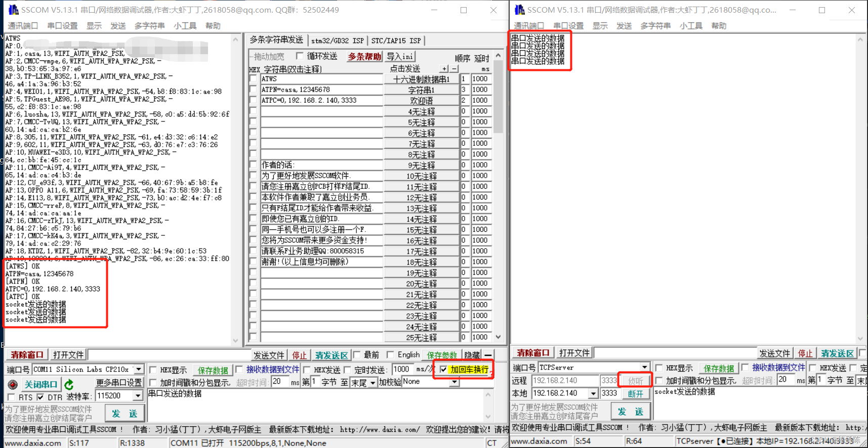Click the plus button next to 点击发送
This screenshot has width=868, height=448.
coord(444,69)
